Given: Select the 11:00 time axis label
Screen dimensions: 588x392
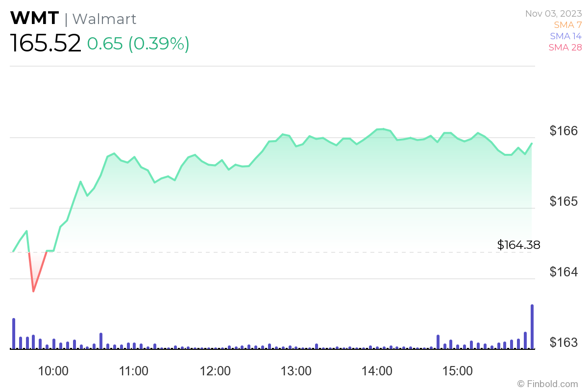Looking at the screenshot, I should pyautogui.click(x=134, y=370).
